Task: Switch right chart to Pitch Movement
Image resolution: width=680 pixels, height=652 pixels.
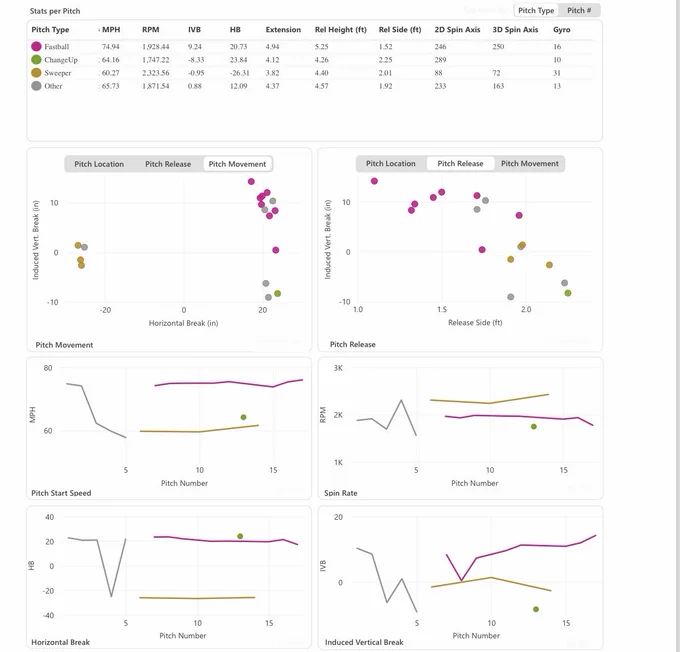Action: coord(530,164)
